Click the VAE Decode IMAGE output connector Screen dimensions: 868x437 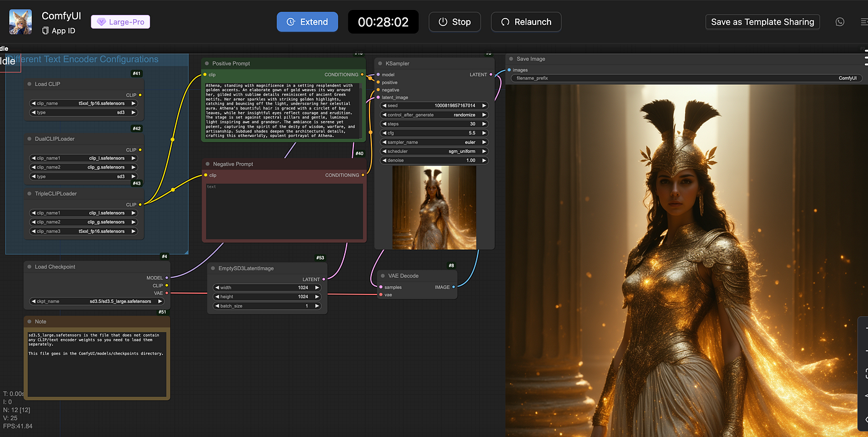click(x=453, y=287)
